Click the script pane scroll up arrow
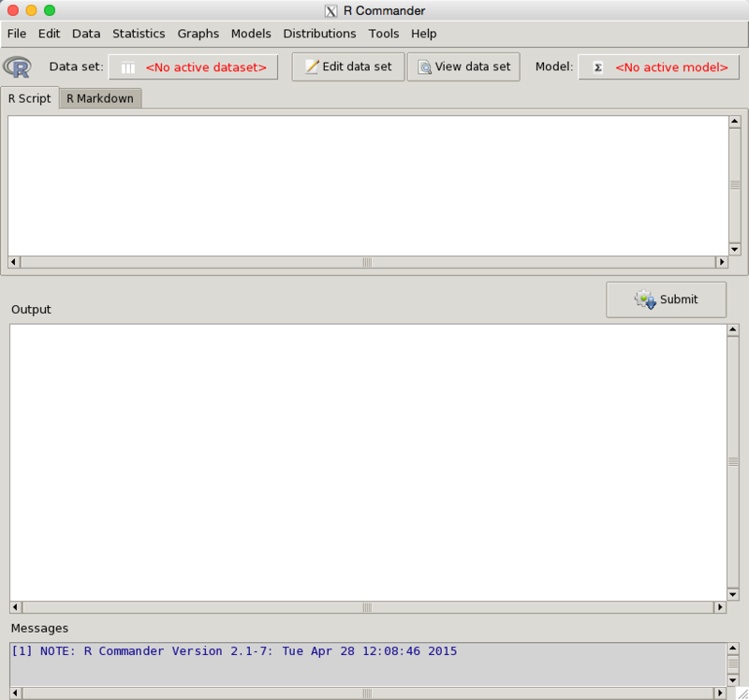Image resolution: width=749 pixels, height=700 pixels. 735,122
